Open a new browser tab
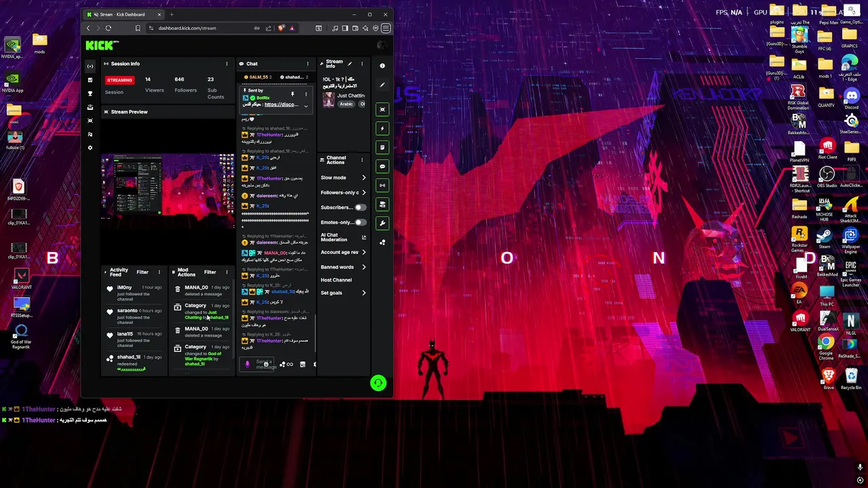The image size is (868, 488). pos(172,14)
